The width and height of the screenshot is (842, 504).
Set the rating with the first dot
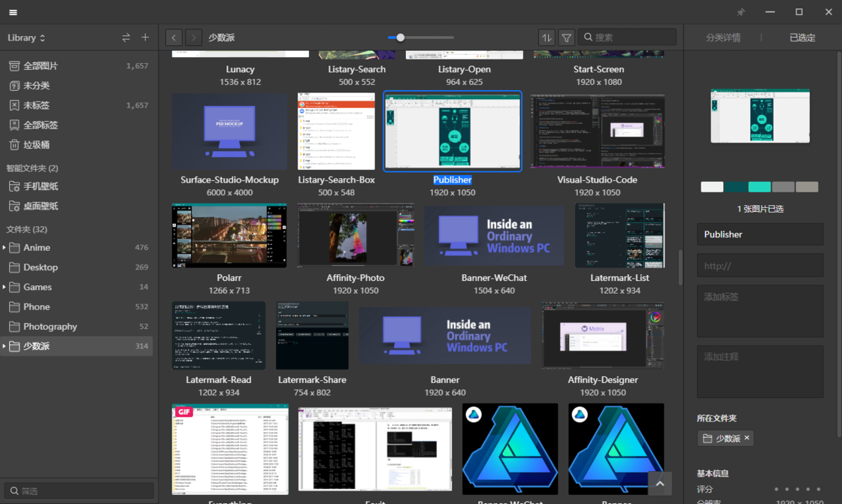tap(776, 489)
